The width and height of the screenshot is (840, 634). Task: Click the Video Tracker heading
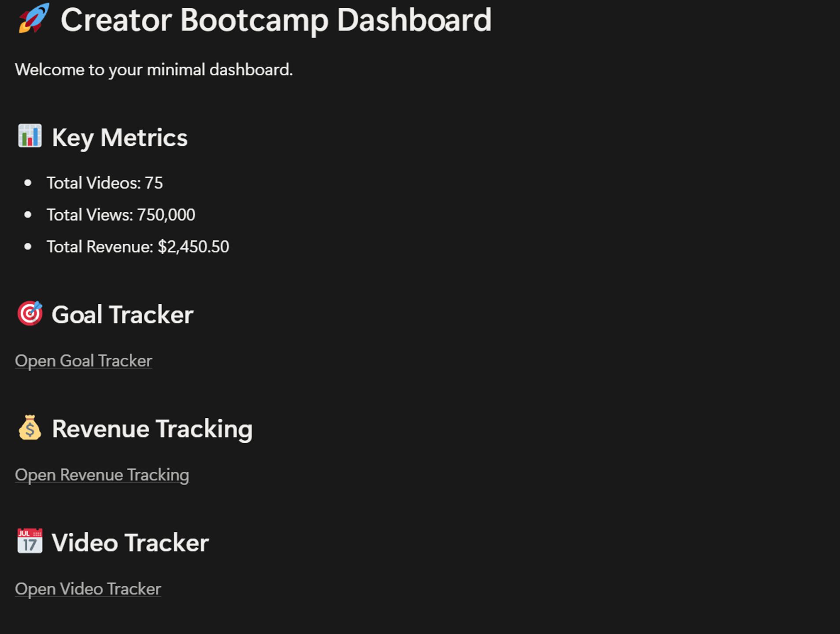[130, 543]
